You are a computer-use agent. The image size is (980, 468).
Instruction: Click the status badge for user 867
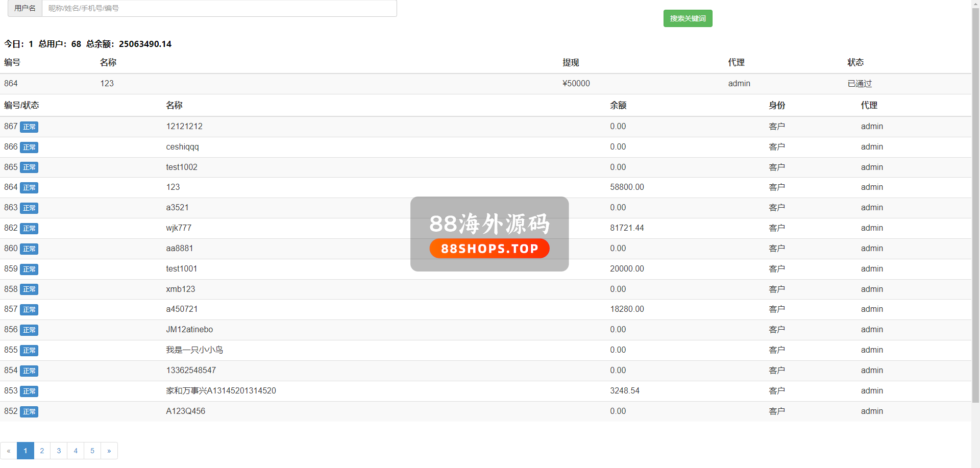click(x=29, y=127)
